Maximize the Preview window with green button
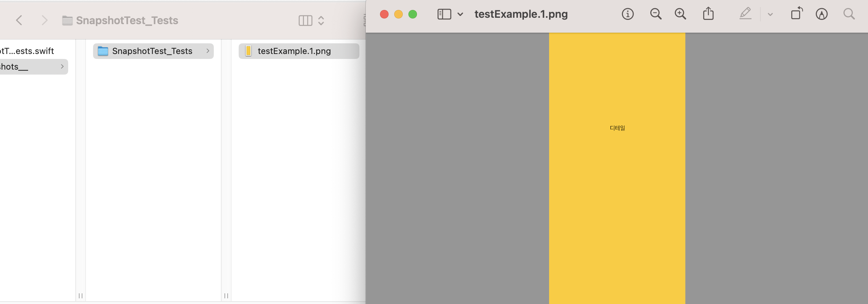This screenshot has width=868, height=304. click(x=413, y=14)
